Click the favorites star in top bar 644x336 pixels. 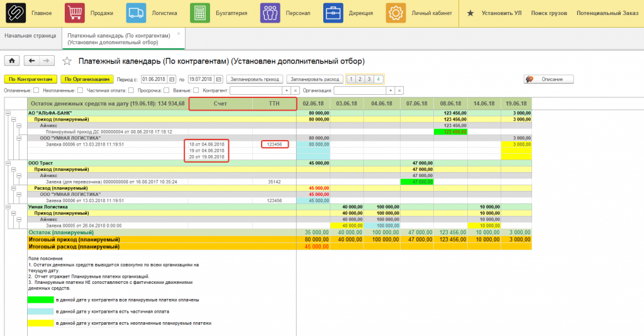[x=470, y=13]
